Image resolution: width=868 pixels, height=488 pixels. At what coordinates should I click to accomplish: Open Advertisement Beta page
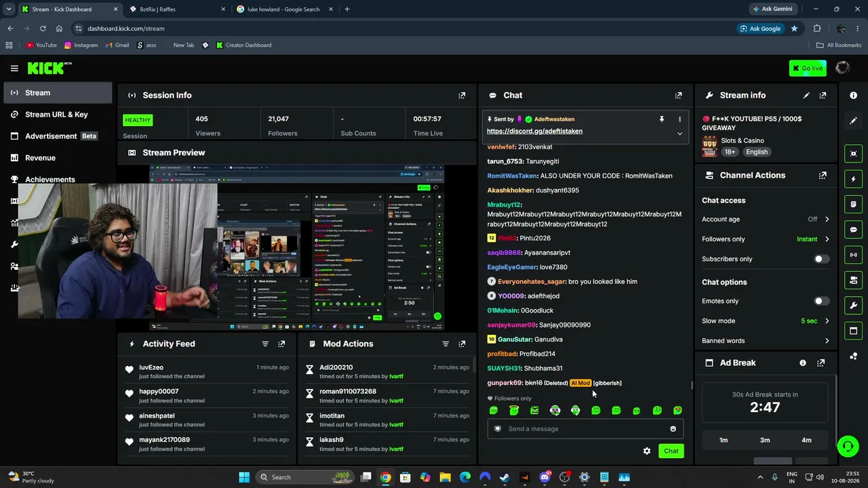pos(57,136)
